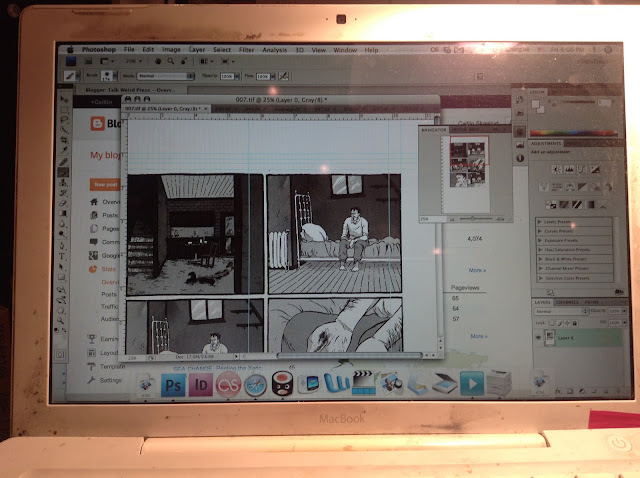Hide Layer 0 with the eye icon
640x478 pixels.
tap(538, 338)
